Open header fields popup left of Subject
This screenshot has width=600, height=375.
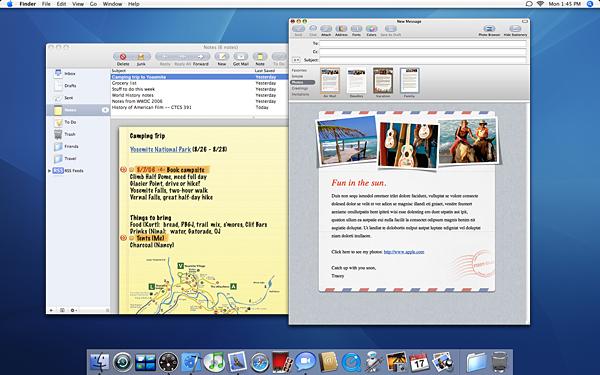[296, 60]
